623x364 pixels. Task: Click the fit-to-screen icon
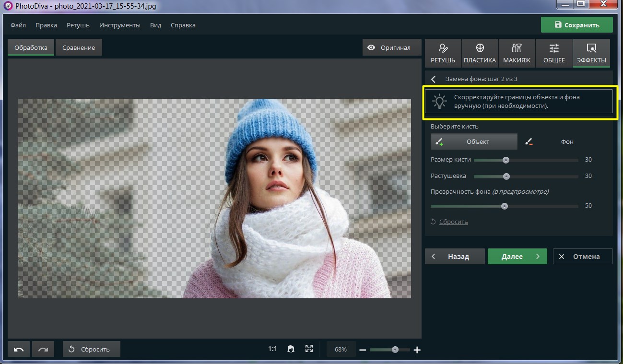309,349
